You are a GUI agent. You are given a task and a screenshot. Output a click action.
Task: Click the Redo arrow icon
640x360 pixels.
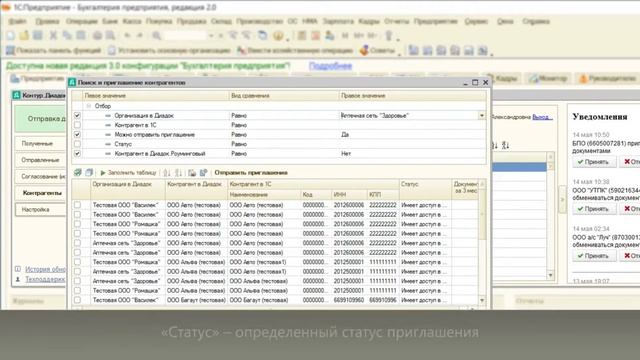[x=139, y=36]
